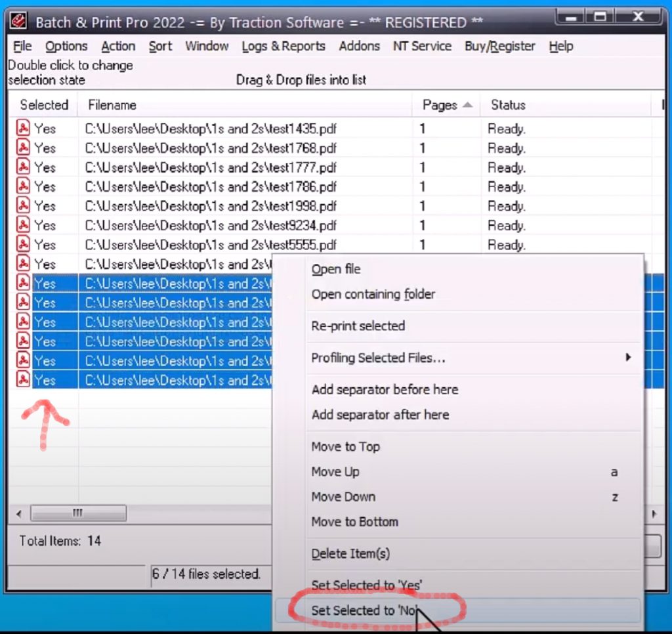Click the test1768.pdf filename
Viewport: 672px width, 634px height.
coord(211,148)
